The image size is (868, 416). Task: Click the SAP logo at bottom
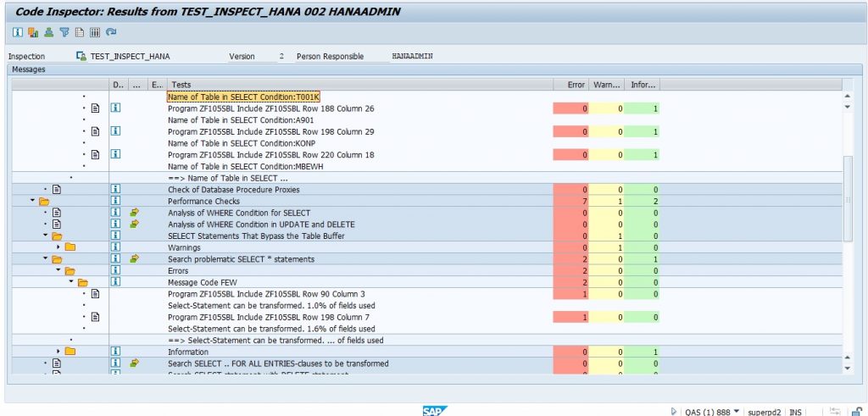[x=434, y=411]
